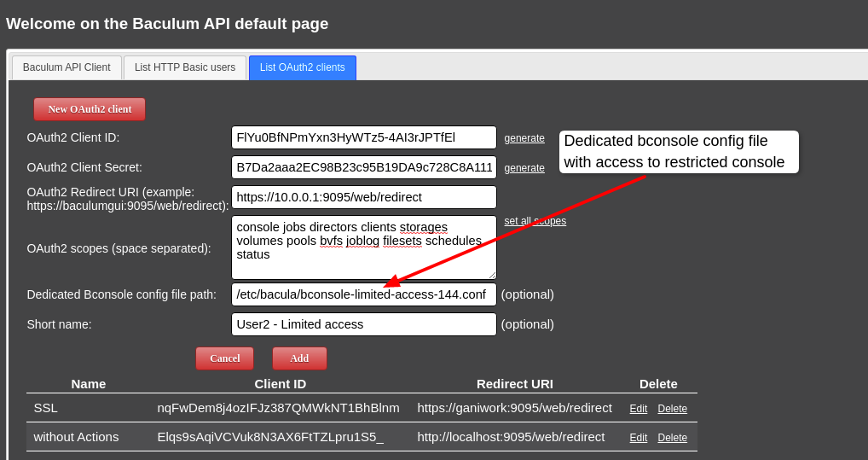
Task: Switch to the Baculum API Client tab
Action: click(x=67, y=67)
